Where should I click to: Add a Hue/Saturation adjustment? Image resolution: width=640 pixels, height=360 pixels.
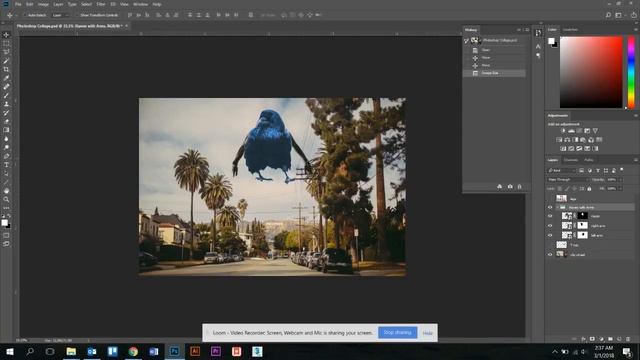[559, 140]
